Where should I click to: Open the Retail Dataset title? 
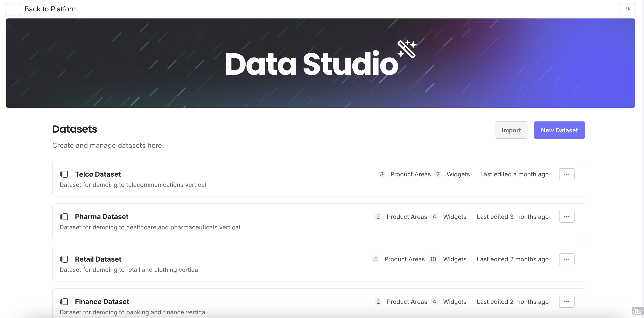coord(98,259)
